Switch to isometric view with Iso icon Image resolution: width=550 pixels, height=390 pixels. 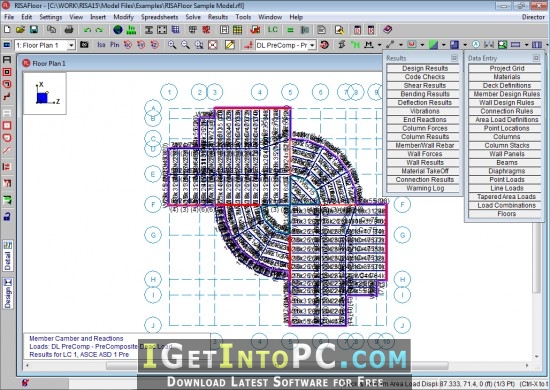[x=101, y=45]
